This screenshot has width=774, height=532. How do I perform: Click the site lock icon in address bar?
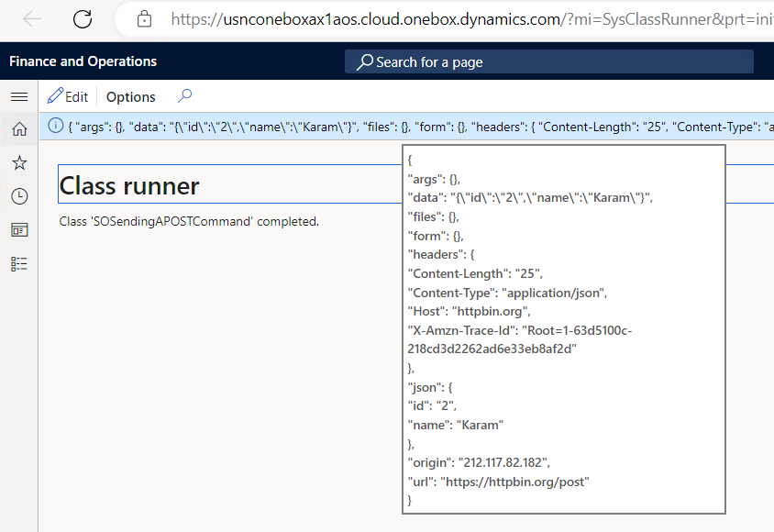(144, 19)
